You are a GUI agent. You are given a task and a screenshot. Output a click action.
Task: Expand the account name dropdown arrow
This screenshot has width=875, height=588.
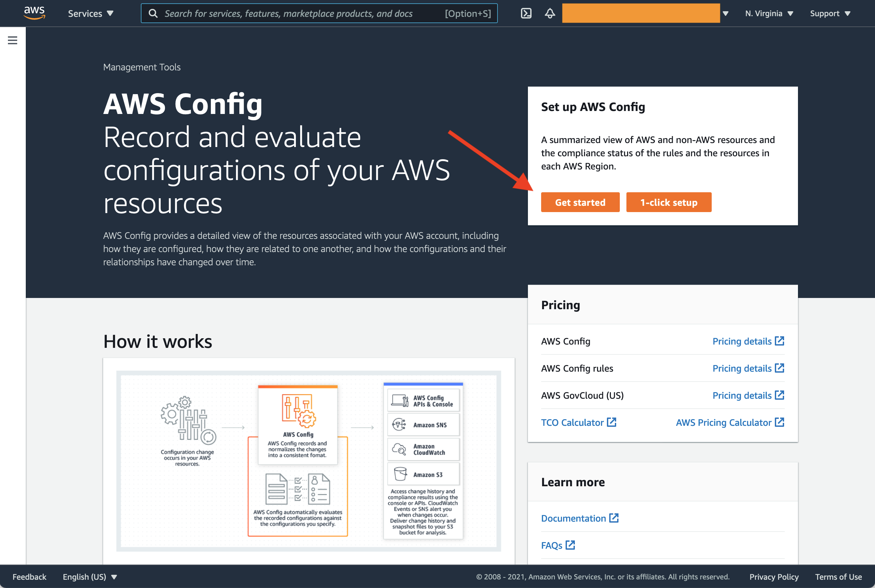[725, 14]
